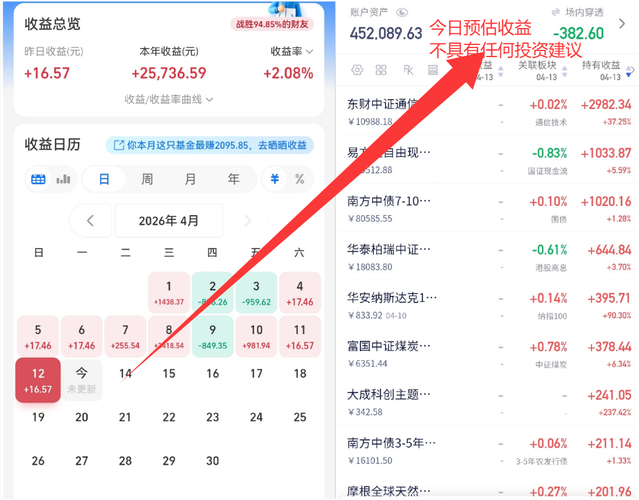The image size is (639, 500).
Task: Select April 20 in calendar
Action: point(82,417)
